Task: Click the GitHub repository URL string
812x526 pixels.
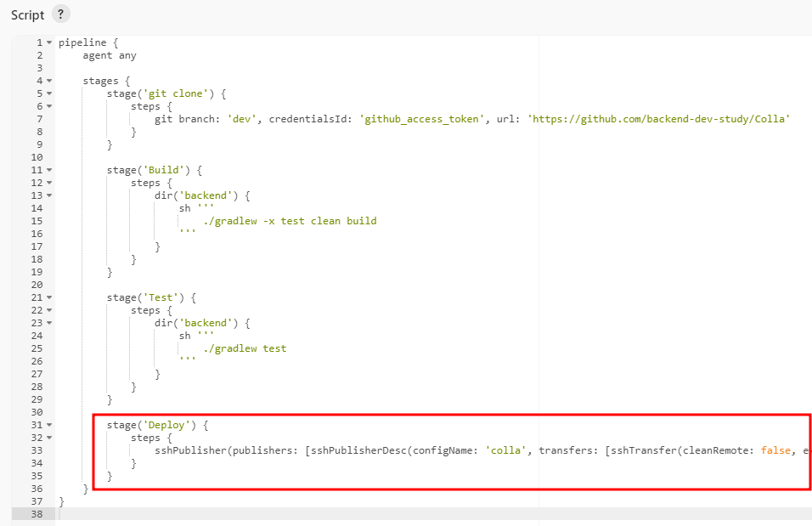Action: [x=659, y=119]
